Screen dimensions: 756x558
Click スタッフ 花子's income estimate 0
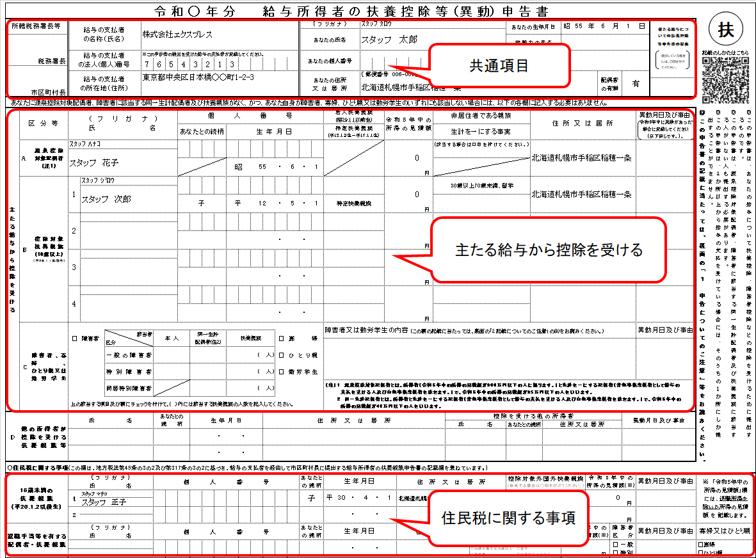417,158
